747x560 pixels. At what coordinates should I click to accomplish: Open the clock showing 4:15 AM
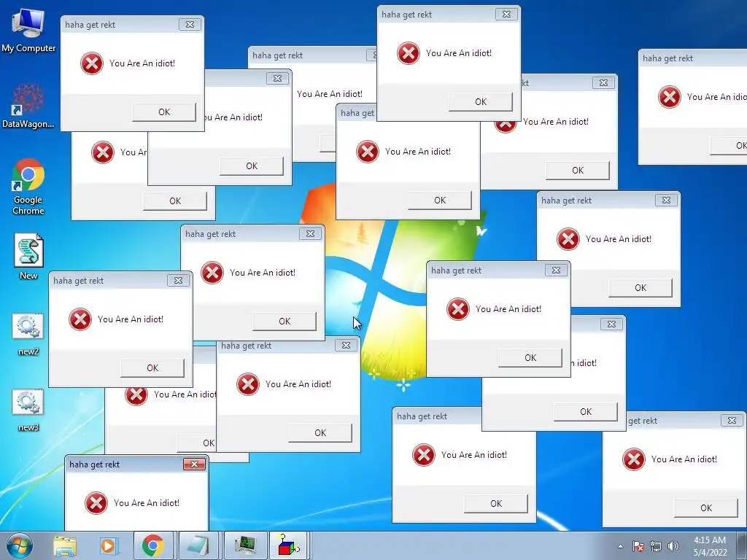point(710,540)
